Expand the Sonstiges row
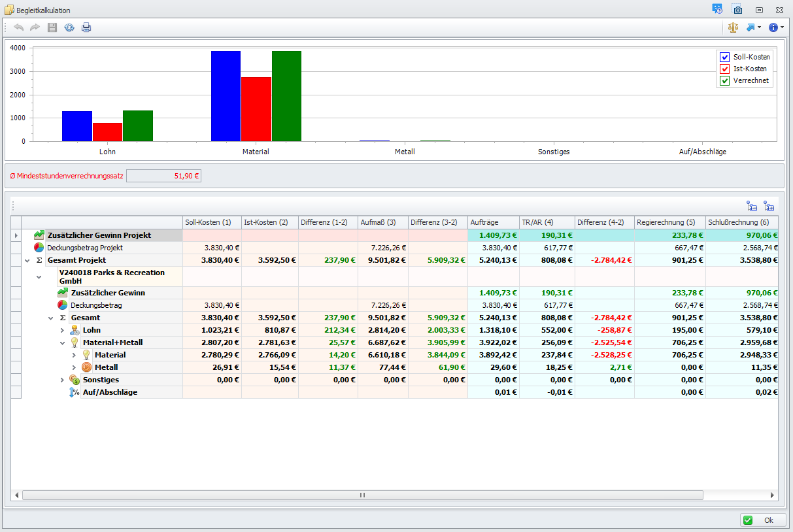The height and width of the screenshot is (532, 793). point(63,380)
